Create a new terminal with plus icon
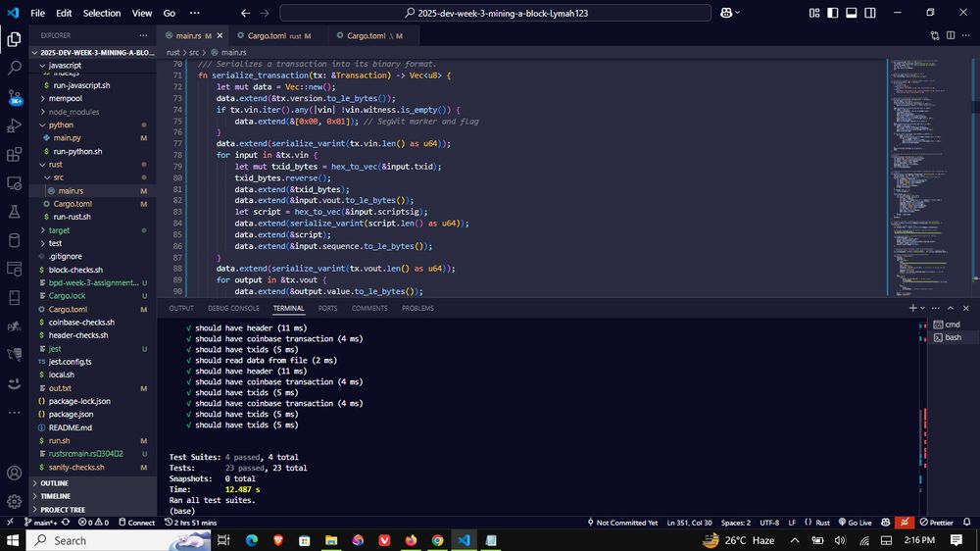 pos(912,308)
